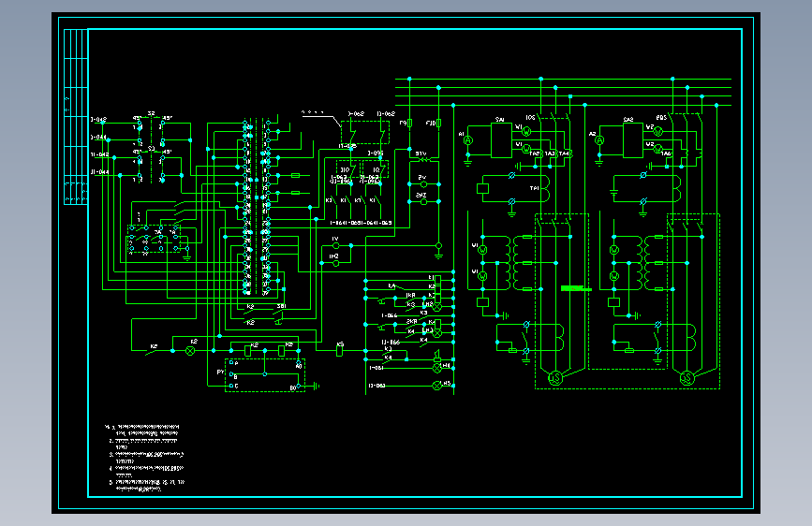Screen dimensions: 812x526
Task: Select the SA1 switch box
Action: [x=501, y=140]
